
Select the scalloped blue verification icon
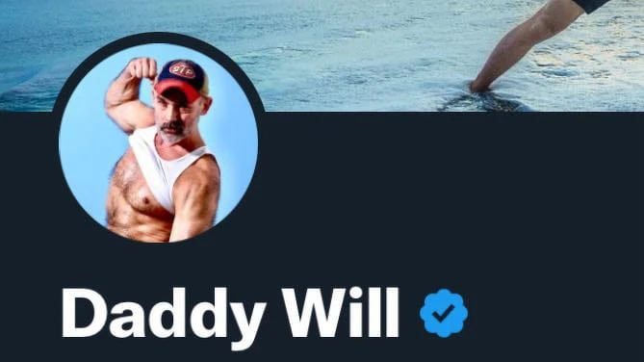pyautogui.click(x=444, y=313)
